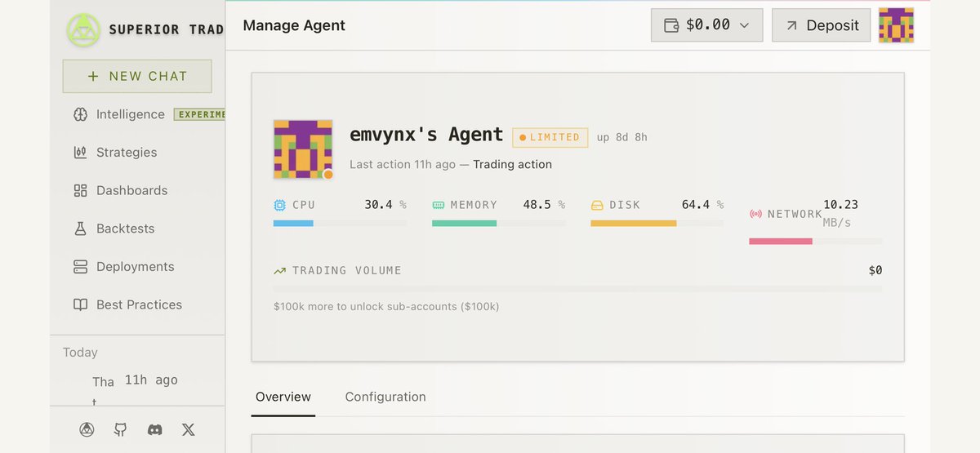Screen dimensions: 980x453
Task: Click the Deposit button
Action: [821, 25]
